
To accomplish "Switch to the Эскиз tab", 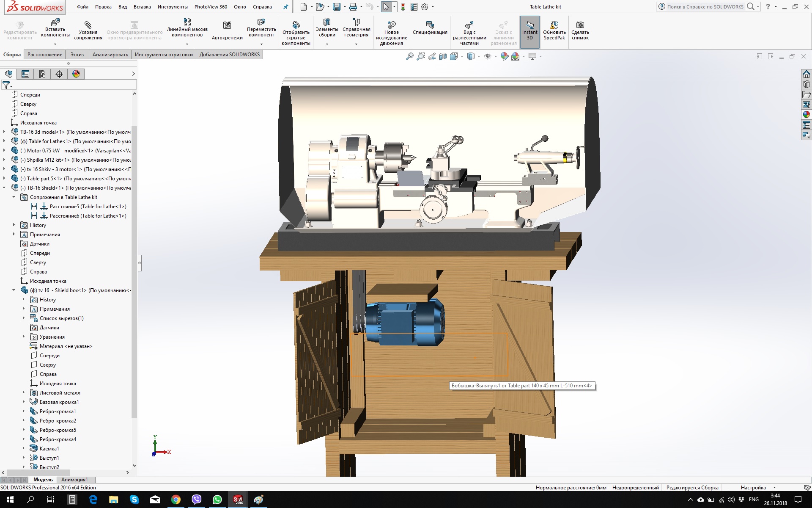I will pos(77,55).
